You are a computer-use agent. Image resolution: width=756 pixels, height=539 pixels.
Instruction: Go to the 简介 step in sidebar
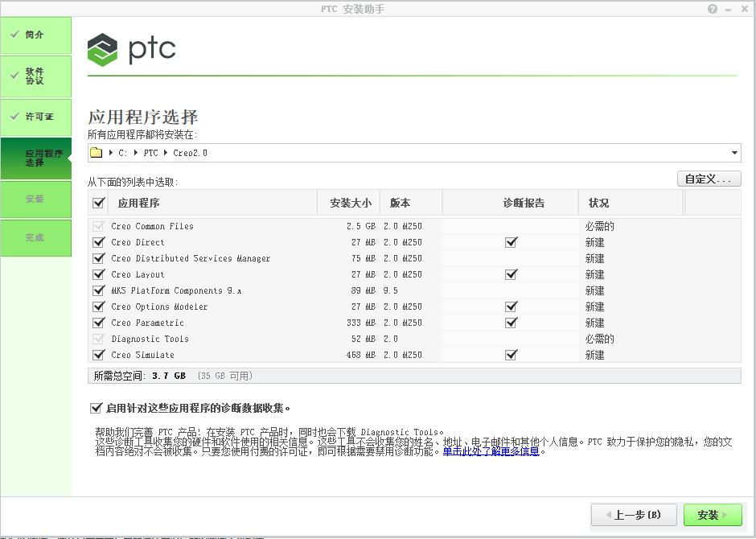click(x=36, y=35)
